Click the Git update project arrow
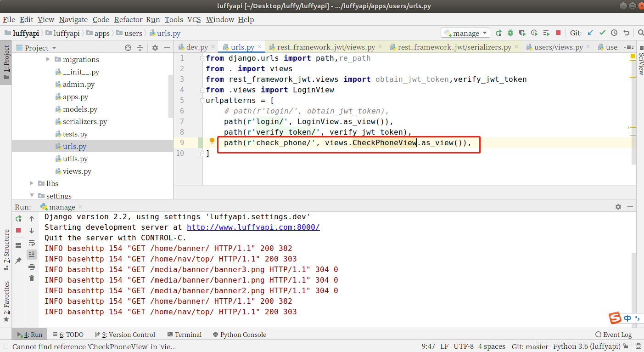This screenshot has height=352, width=644. tap(590, 33)
